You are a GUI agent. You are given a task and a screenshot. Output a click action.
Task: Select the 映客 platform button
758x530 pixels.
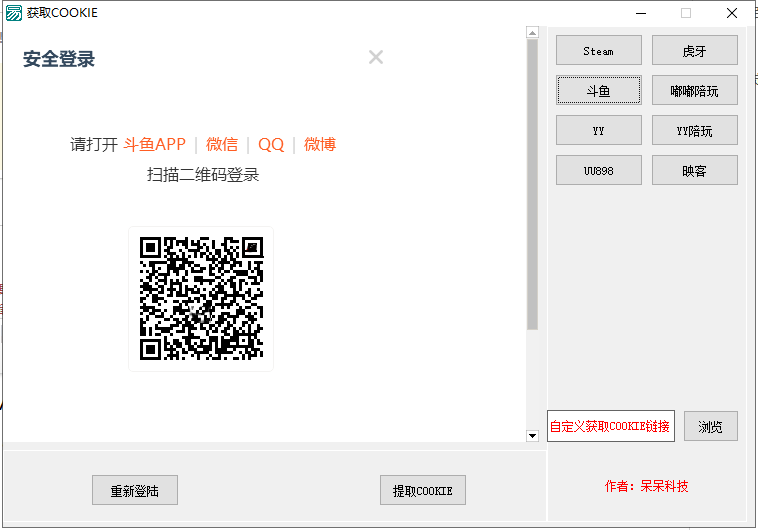point(695,170)
